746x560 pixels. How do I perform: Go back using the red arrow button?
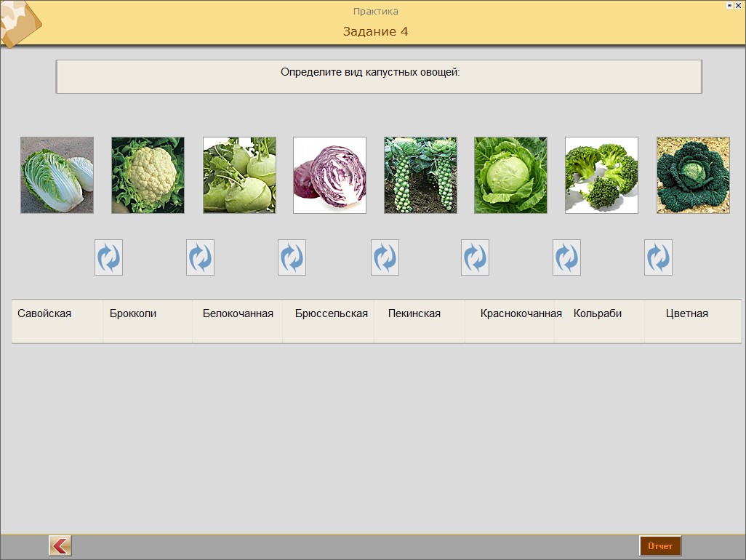(60, 545)
